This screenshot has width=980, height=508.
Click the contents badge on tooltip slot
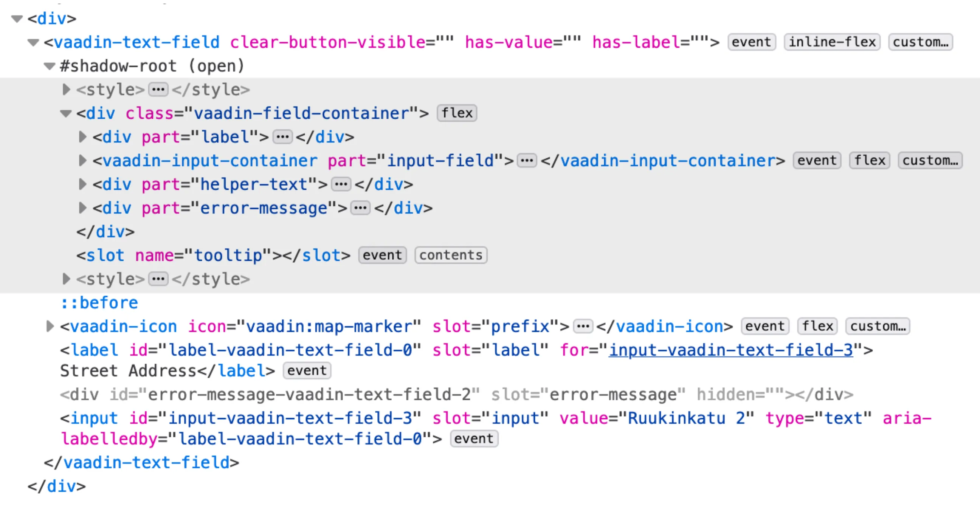tap(450, 255)
